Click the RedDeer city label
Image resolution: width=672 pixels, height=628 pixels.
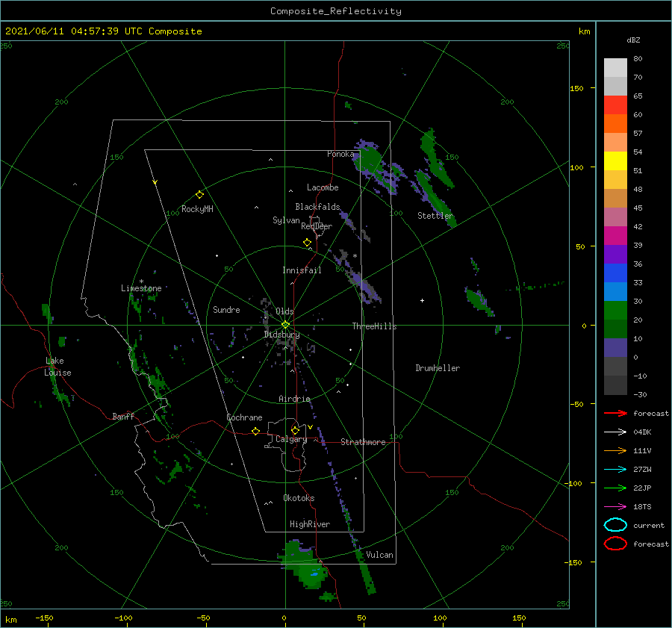[x=317, y=226]
